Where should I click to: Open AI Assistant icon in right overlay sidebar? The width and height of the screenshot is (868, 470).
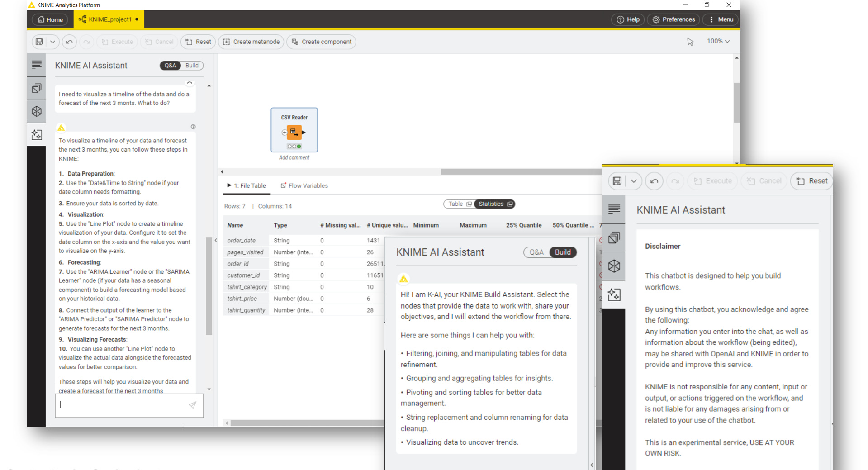(x=614, y=294)
